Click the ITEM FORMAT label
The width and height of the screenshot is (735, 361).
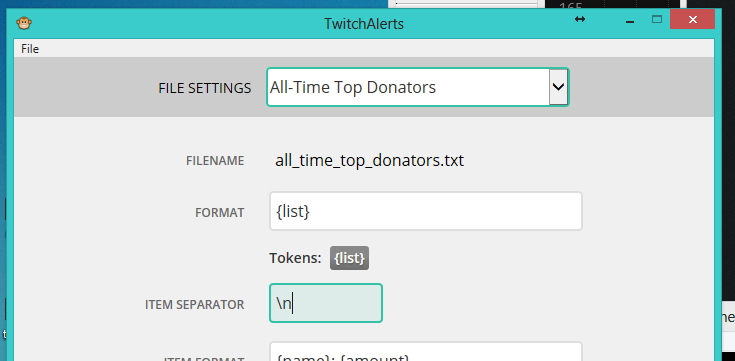point(203,359)
